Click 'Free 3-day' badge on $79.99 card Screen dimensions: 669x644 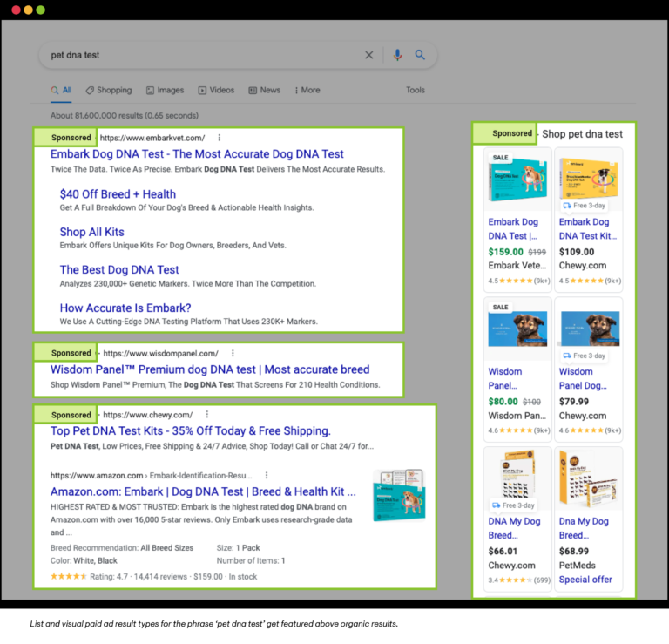pyautogui.click(x=585, y=356)
